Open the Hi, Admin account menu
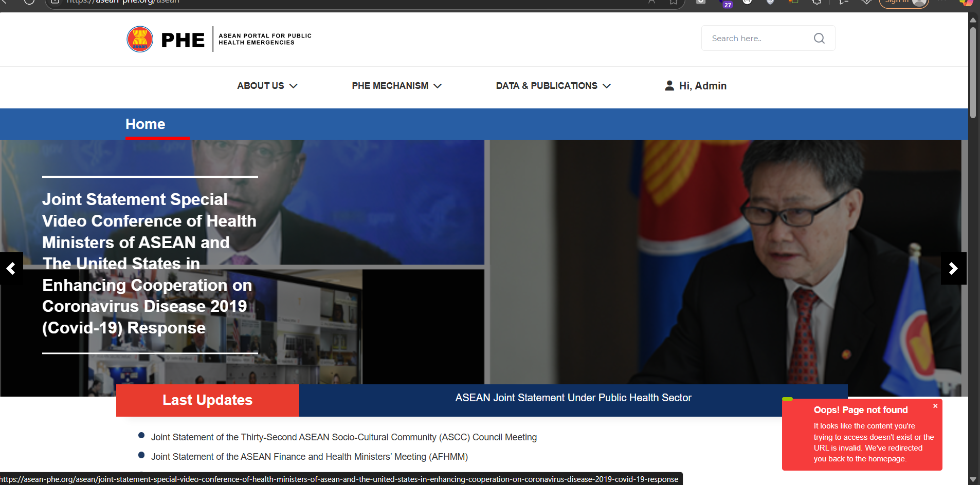Screen dimensions: 980x485 coord(702,86)
